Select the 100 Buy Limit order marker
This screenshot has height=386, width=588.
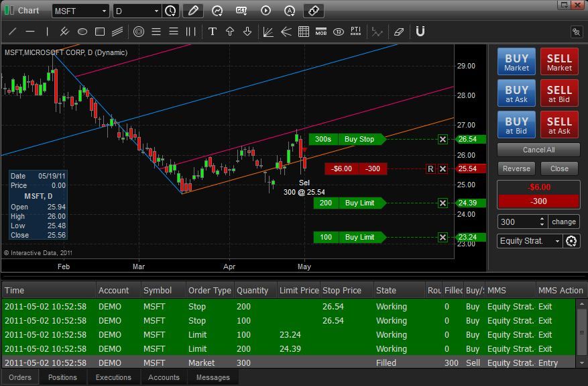click(349, 238)
